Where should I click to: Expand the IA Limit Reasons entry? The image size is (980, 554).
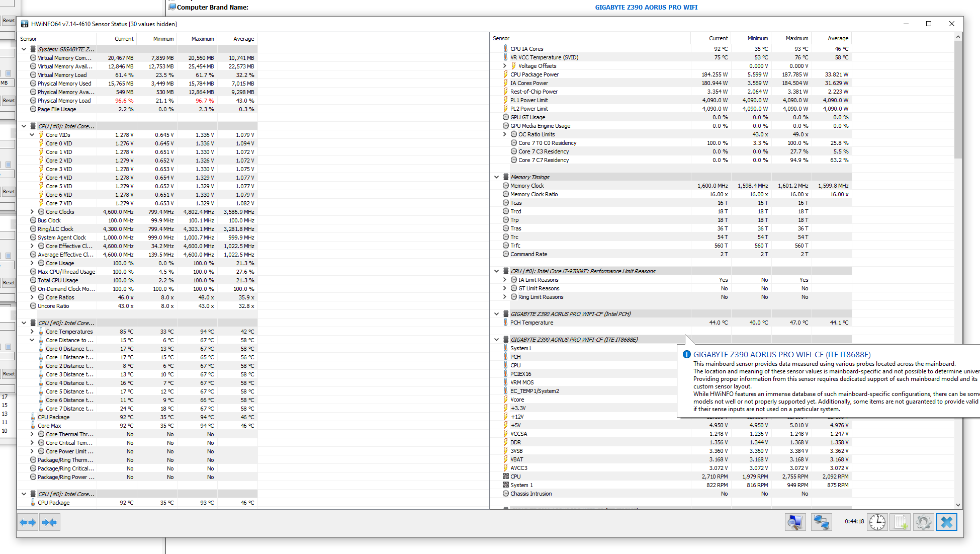tap(505, 280)
